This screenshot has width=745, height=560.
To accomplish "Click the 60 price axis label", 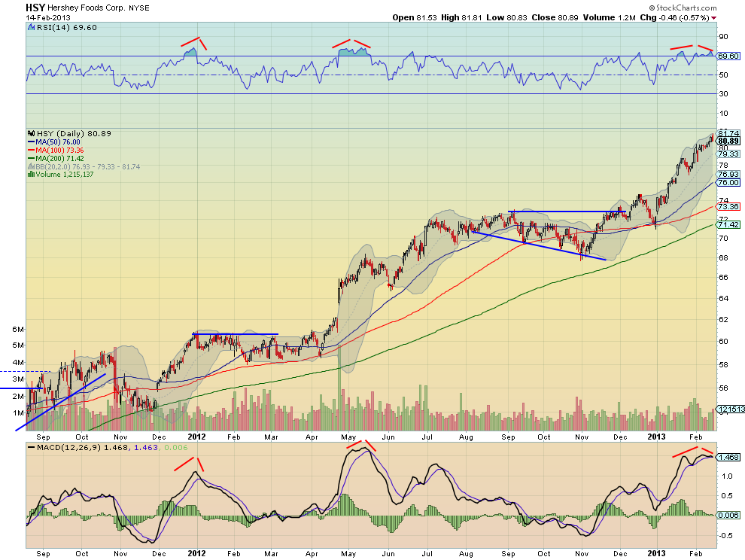I will pos(723,341).
